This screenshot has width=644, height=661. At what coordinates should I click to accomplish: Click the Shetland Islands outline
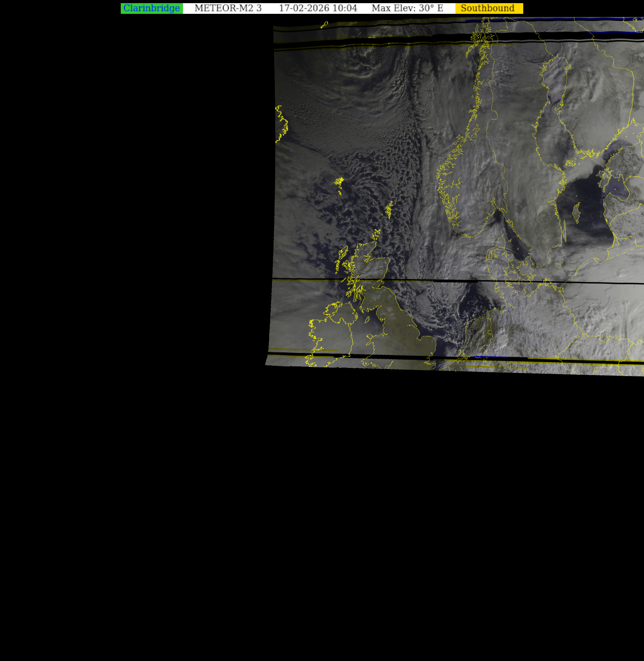(x=389, y=209)
